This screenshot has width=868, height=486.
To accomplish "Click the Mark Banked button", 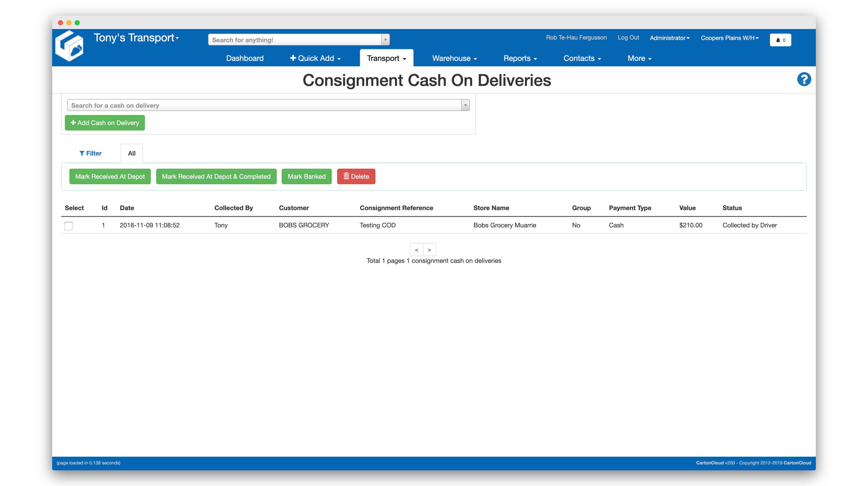I will pos(306,176).
